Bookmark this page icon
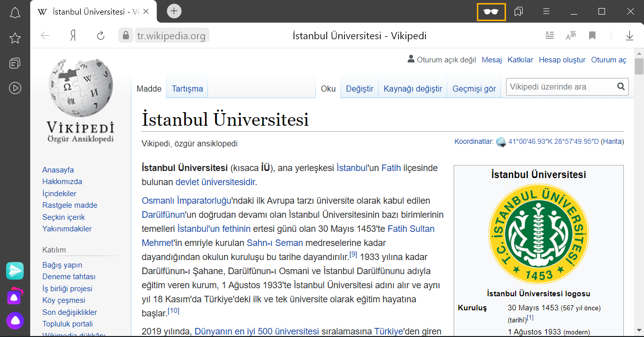 coord(592,35)
